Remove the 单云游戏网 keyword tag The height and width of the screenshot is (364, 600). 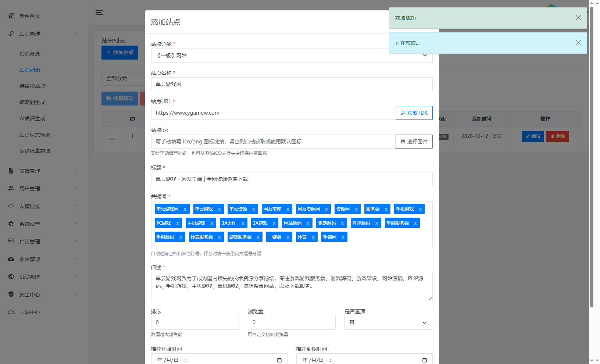point(185,209)
